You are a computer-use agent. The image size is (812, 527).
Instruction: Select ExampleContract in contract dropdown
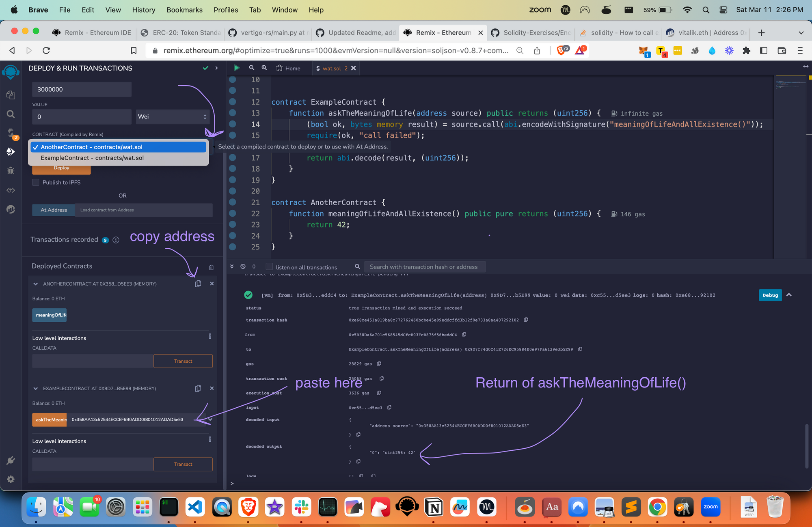[x=92, y=158]
